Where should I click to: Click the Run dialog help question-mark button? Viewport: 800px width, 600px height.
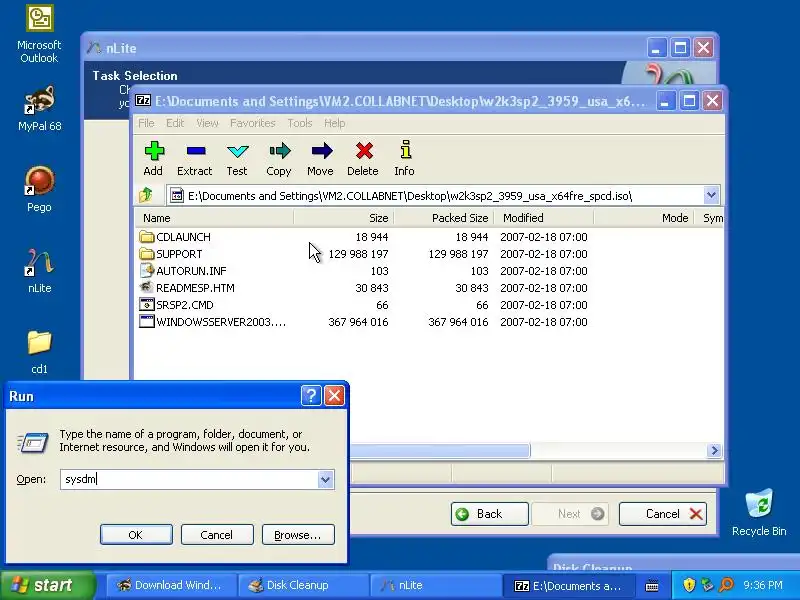coord(311,395)
